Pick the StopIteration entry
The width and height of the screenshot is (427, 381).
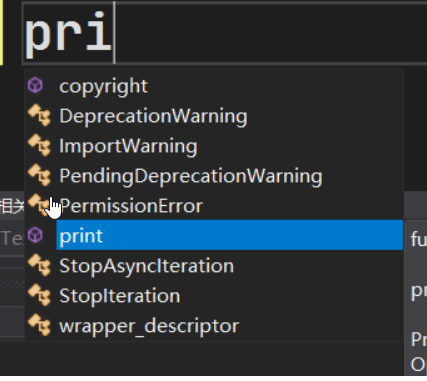click(x=213, y=296)
